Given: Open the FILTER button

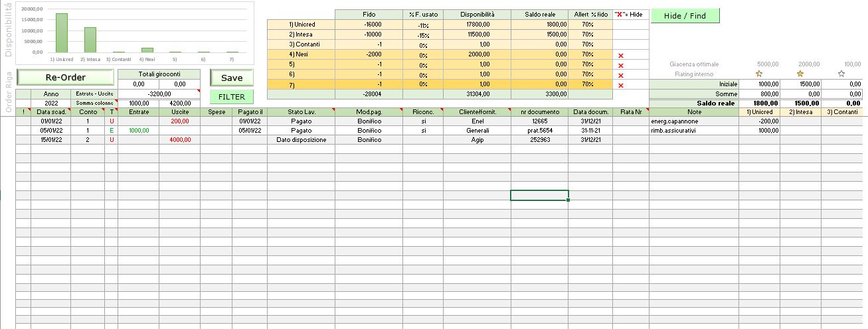Looking at the screenshot, I should coord(232,97).
